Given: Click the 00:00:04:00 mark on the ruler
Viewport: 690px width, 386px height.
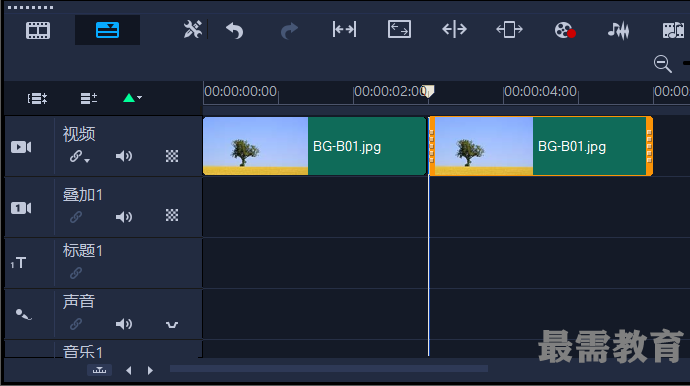Looking at the screenshot, I should point(540,92).
